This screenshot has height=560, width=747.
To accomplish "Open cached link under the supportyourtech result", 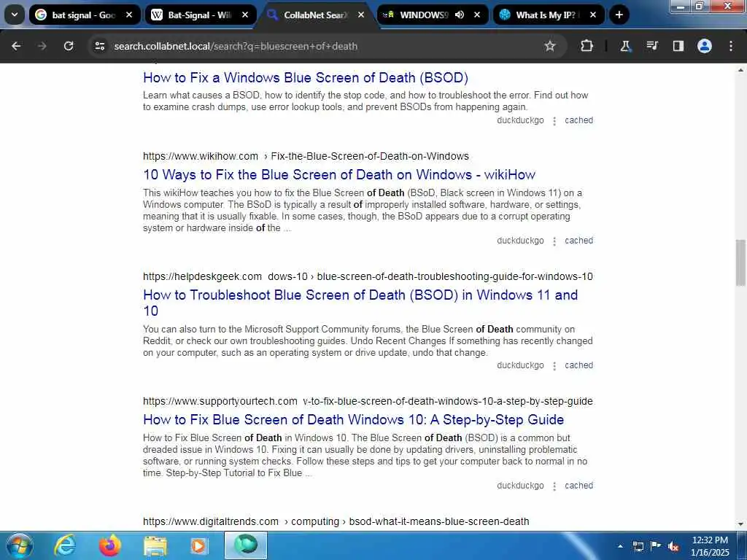I will tap(578, 486).
